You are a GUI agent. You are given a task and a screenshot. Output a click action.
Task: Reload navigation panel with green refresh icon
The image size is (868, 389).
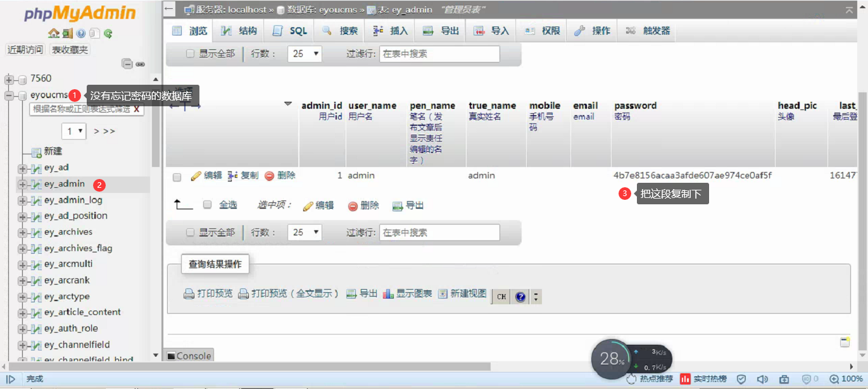(108, 34)
